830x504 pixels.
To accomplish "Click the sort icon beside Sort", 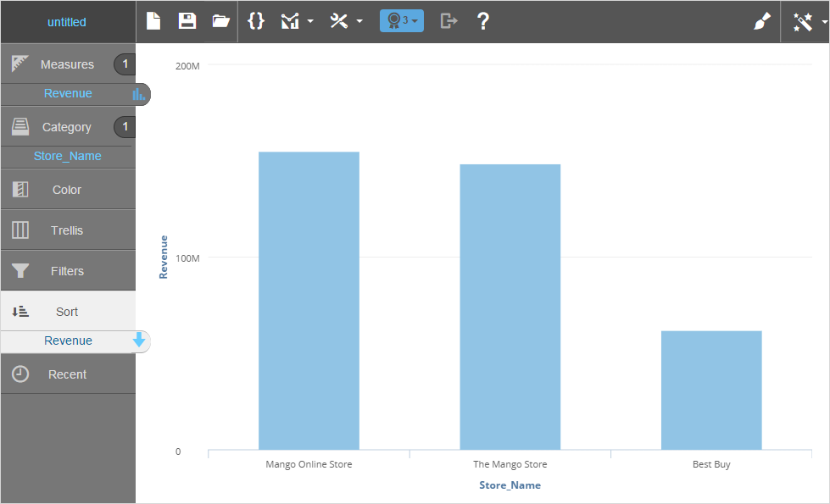I will 20,312.
